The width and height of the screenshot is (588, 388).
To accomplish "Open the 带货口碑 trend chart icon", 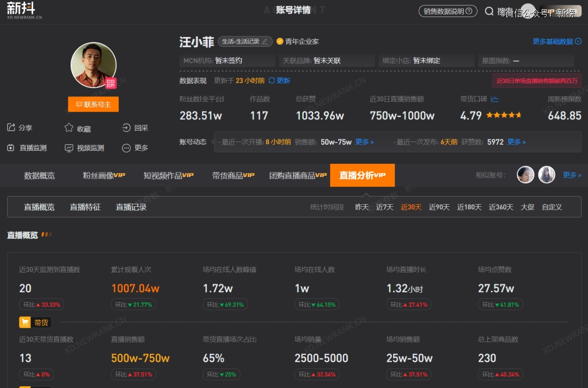I will coord(494,99).
